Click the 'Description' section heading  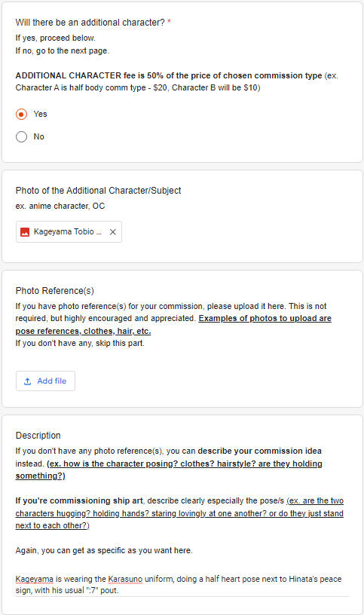pos(38,436)
